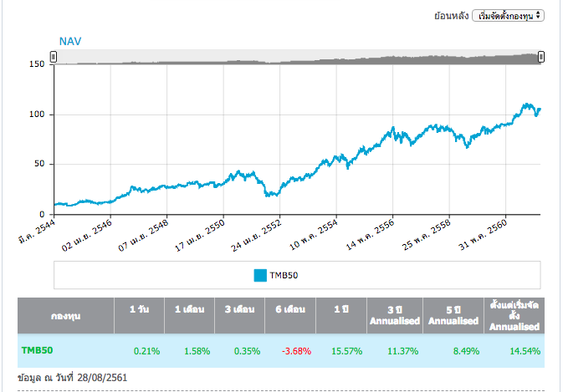Click the right range slider handle

[541, 57]
